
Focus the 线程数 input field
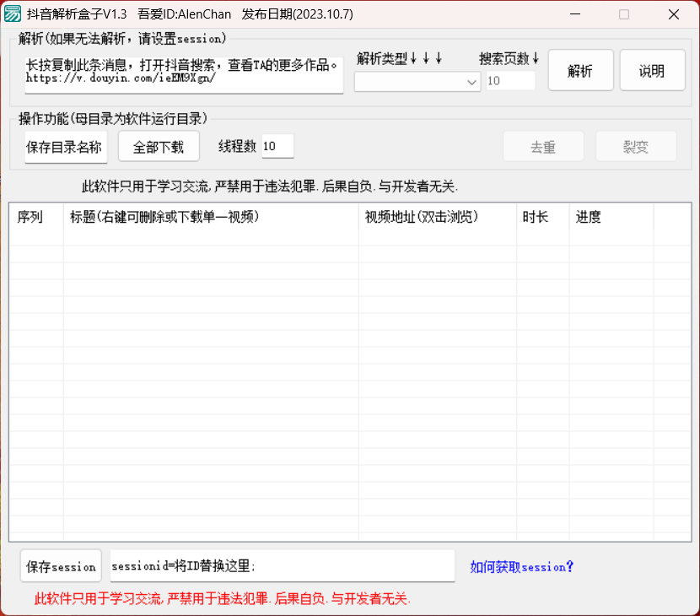pyautogui.click(x=277, y=146)
